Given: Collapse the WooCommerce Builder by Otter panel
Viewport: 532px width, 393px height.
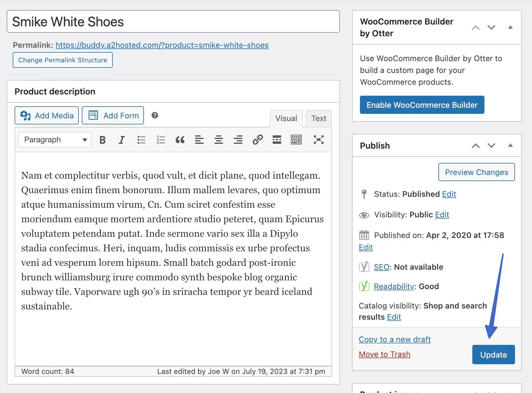Looking at the screenshot, I should click(x=510, y=27).
